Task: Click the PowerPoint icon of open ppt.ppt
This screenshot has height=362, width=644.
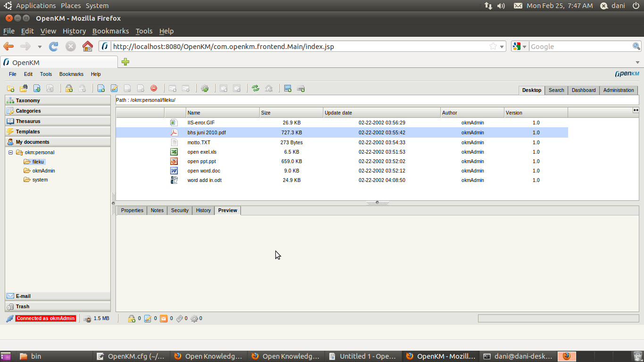Action: point(174,161)
